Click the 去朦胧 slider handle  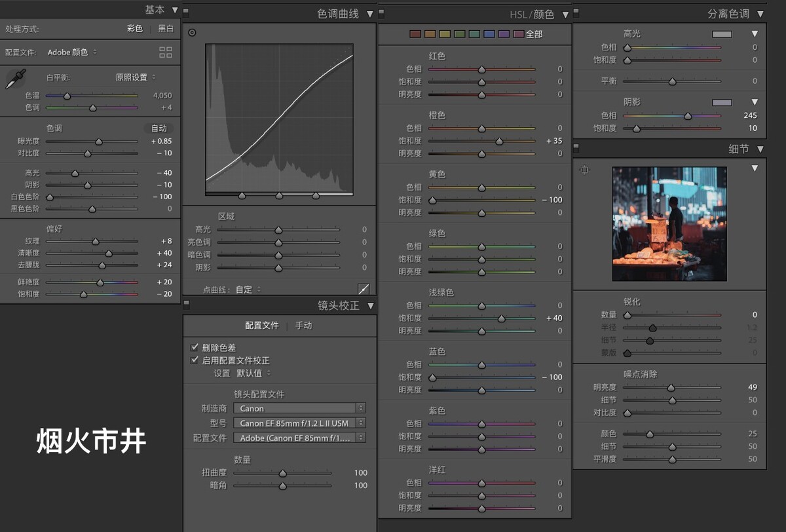[102, 265]
